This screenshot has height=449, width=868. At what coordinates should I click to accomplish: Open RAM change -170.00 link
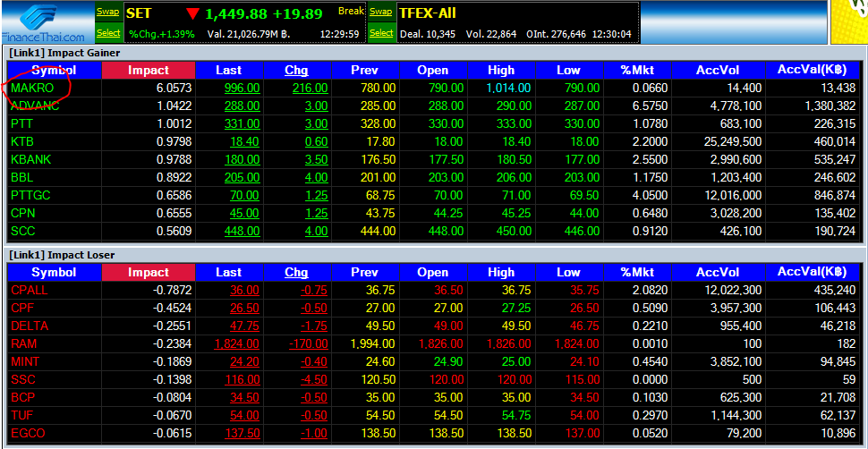coord(309,343)
